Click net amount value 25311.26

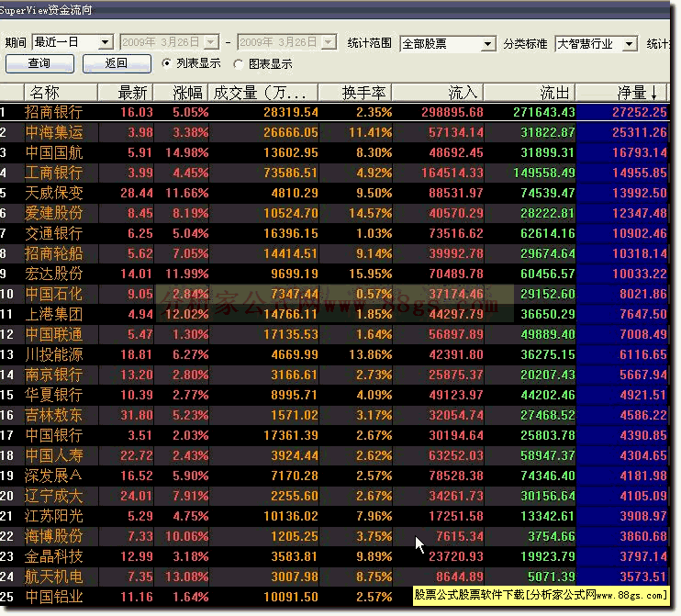pyautogui.click(x=640, y=132)
